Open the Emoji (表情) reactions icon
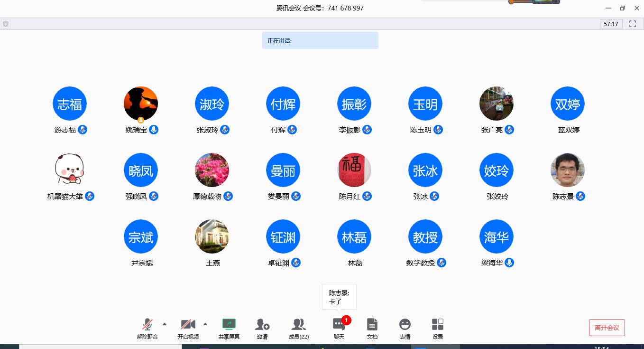Screen dimensions: 644x349 pos(405,325)
